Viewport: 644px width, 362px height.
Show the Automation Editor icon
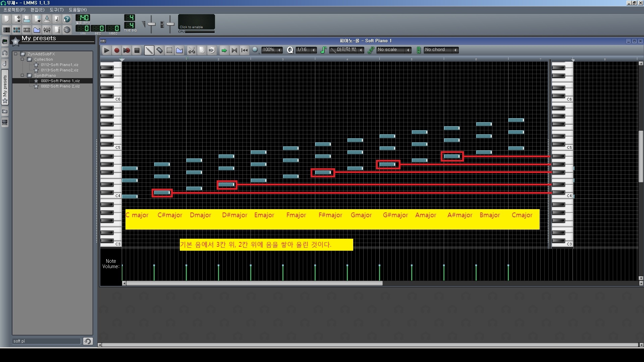click(x=37, y=30)
